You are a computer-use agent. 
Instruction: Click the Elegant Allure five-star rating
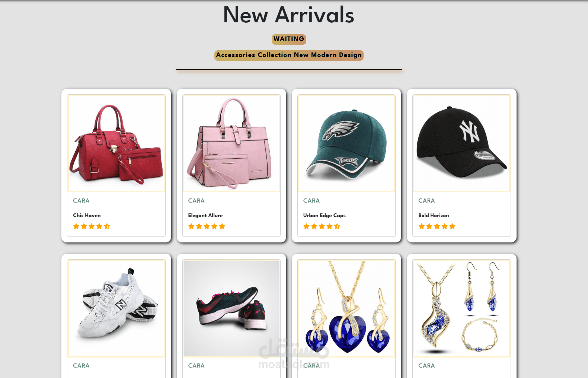tap(207, 226)
